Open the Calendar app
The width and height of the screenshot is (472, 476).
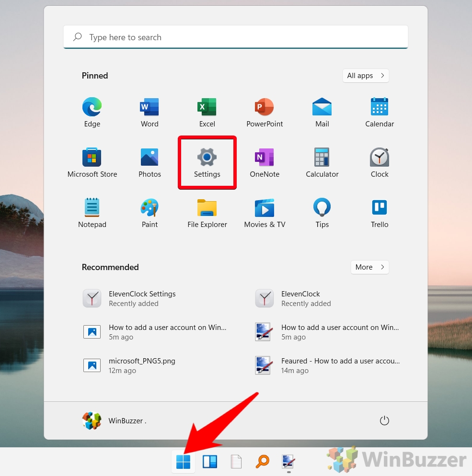(x=380, y=113)
